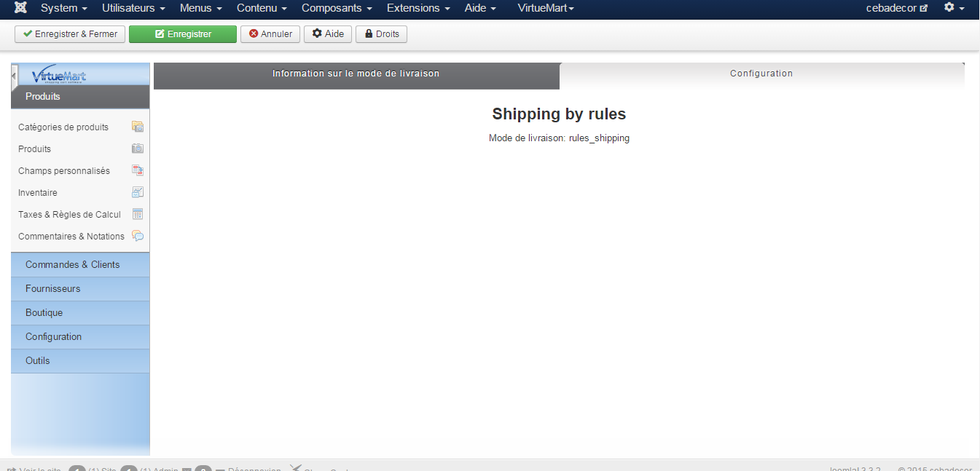Expand the Boutique sidebar section
980x471 pixels.
click(80, 313)
